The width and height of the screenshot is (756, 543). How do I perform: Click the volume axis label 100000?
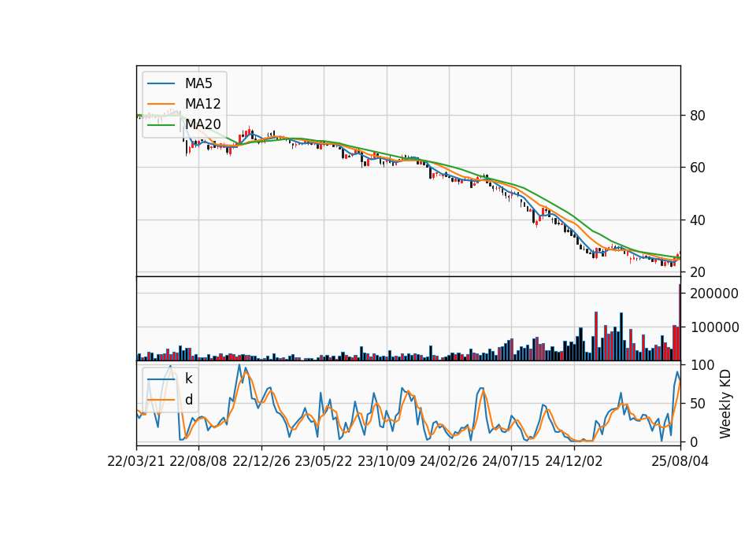pos(714,327)
